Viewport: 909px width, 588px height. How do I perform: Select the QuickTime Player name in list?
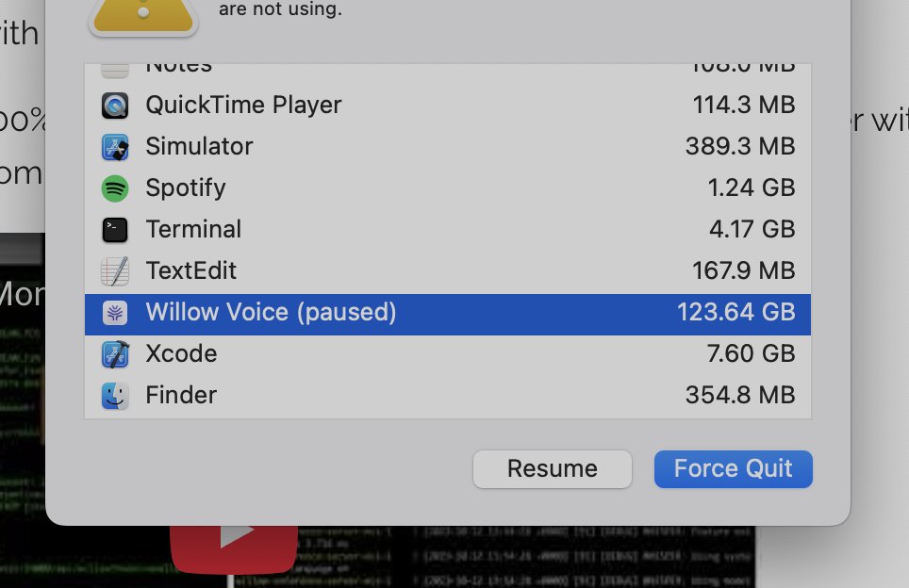tap(243, 105)
